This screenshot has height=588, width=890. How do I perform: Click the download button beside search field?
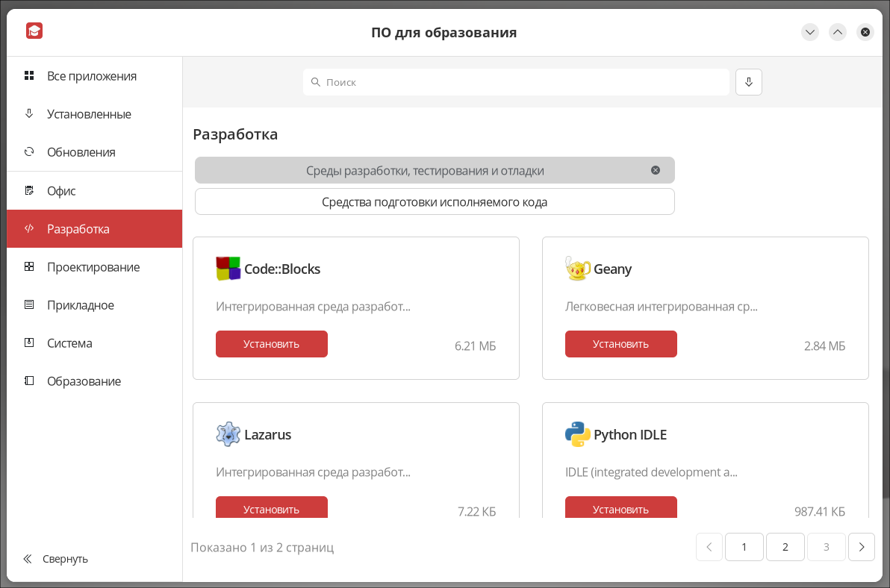point(749,82)
